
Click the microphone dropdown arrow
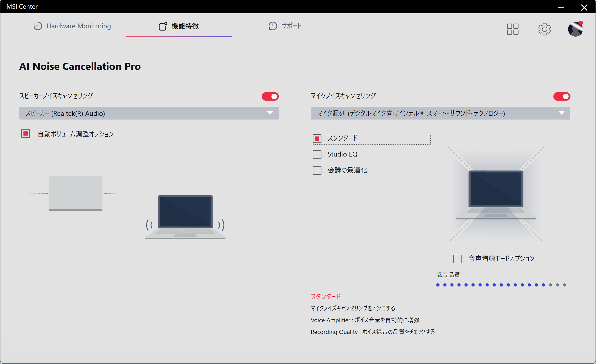[561, 113]
